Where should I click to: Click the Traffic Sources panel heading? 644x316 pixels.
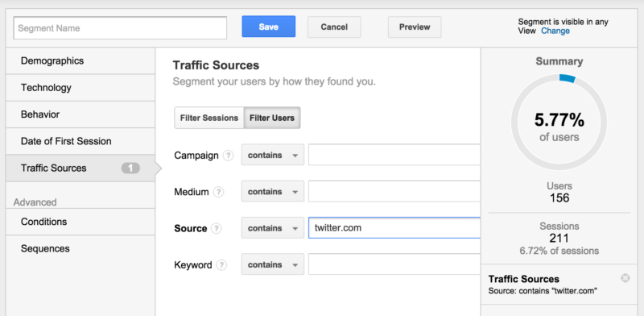(x=216, y=65)
